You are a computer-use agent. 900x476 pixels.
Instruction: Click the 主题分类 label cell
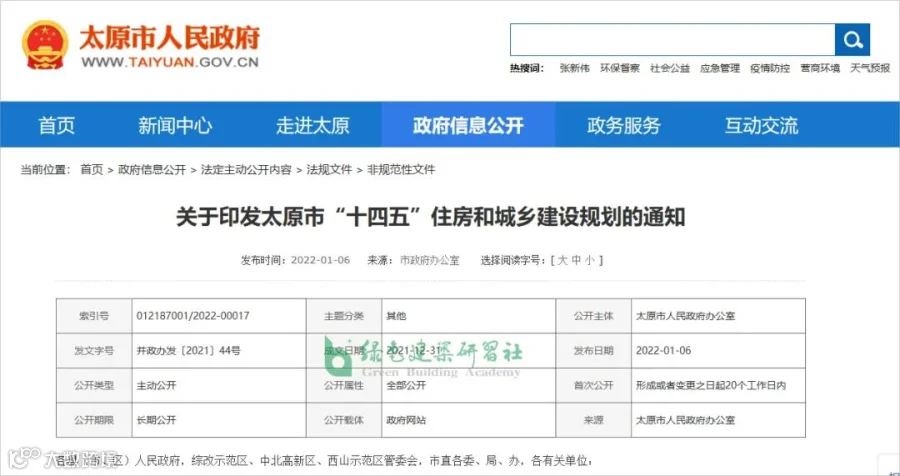[344, 316]
